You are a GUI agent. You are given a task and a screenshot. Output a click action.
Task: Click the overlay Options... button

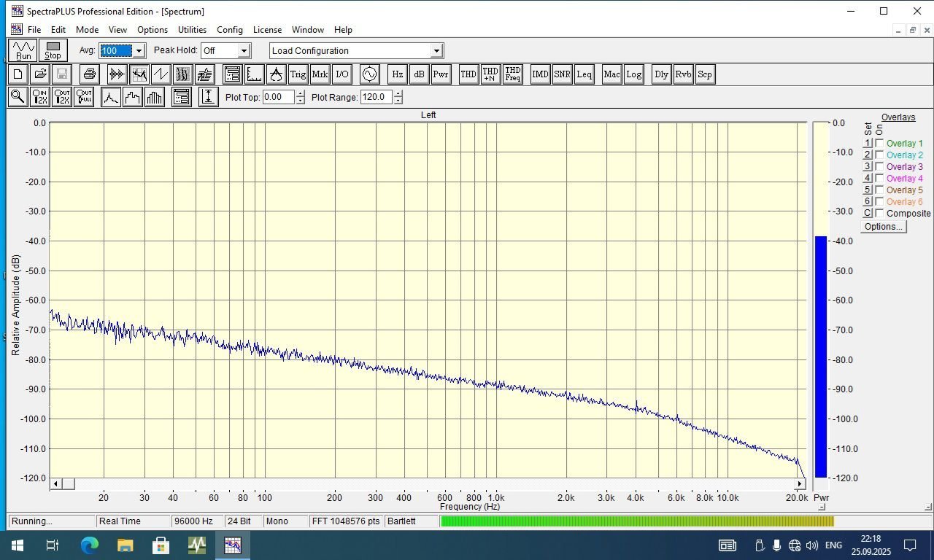(883, 227)
